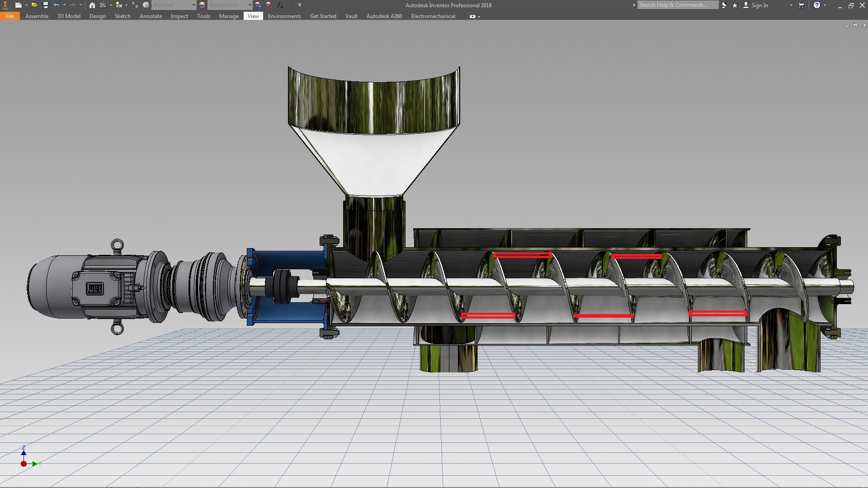Click the Favorites star icon

[x=735, y=5]
